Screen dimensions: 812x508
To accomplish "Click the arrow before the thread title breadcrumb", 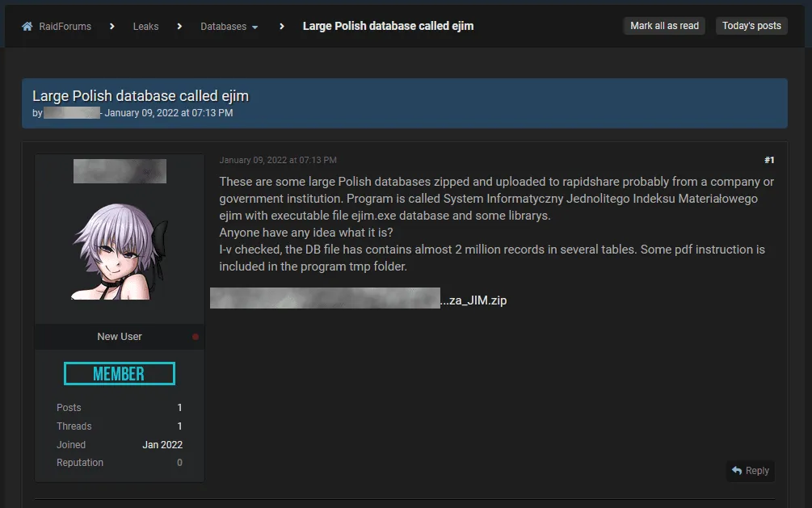I will coord(281,26).
